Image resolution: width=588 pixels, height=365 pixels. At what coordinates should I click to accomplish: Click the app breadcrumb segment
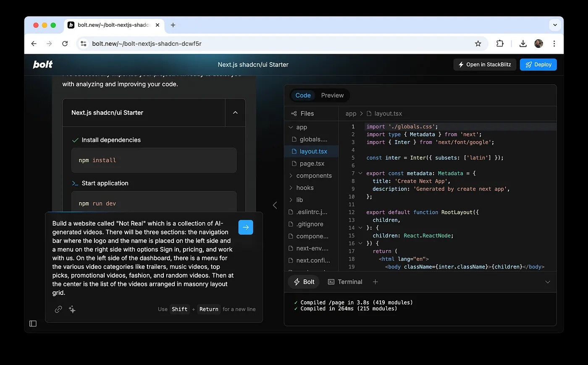(351, 114)
